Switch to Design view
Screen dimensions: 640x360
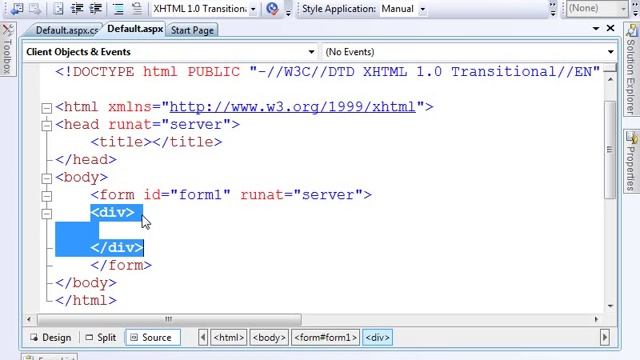coord(51,338)
